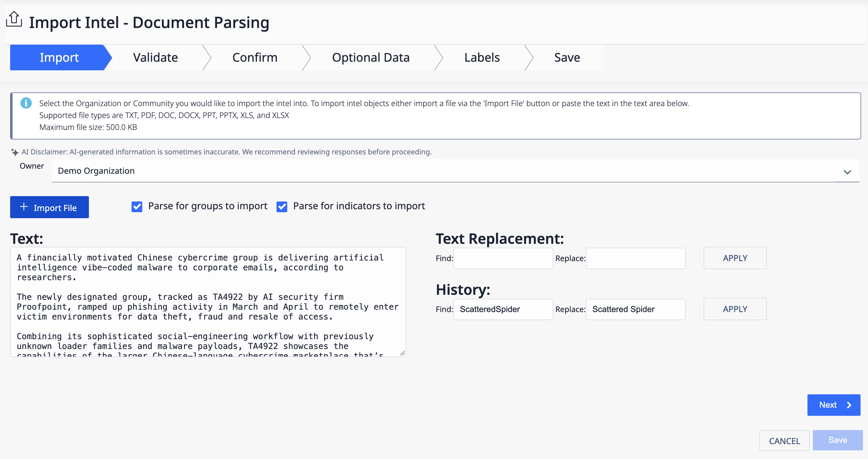Click the AI Disclaimer text line
868x459 pixels.
tap(226, 152)
